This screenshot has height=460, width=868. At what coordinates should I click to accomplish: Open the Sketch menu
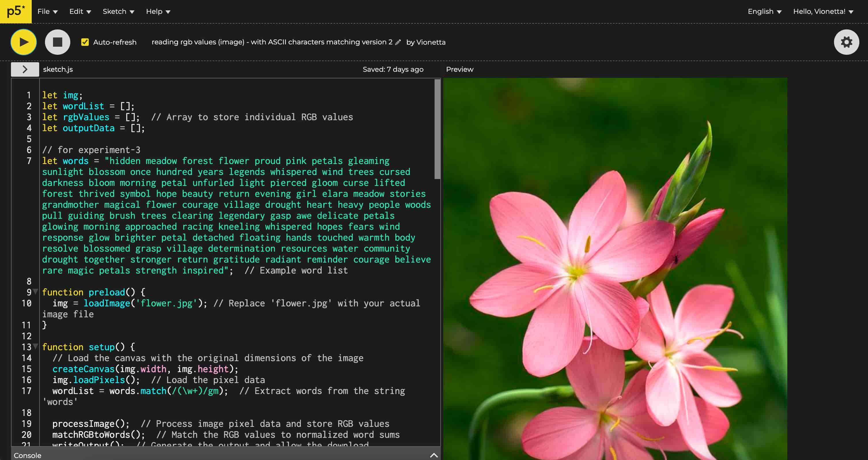point(118,12)
